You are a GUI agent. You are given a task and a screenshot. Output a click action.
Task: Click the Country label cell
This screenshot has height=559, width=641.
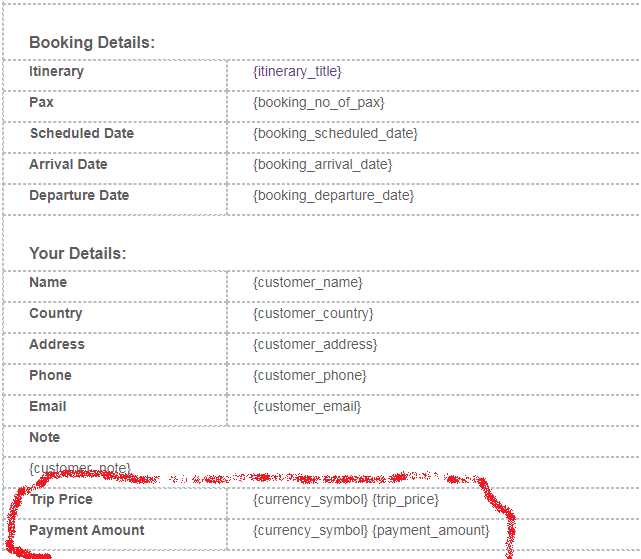pos(115,317)
